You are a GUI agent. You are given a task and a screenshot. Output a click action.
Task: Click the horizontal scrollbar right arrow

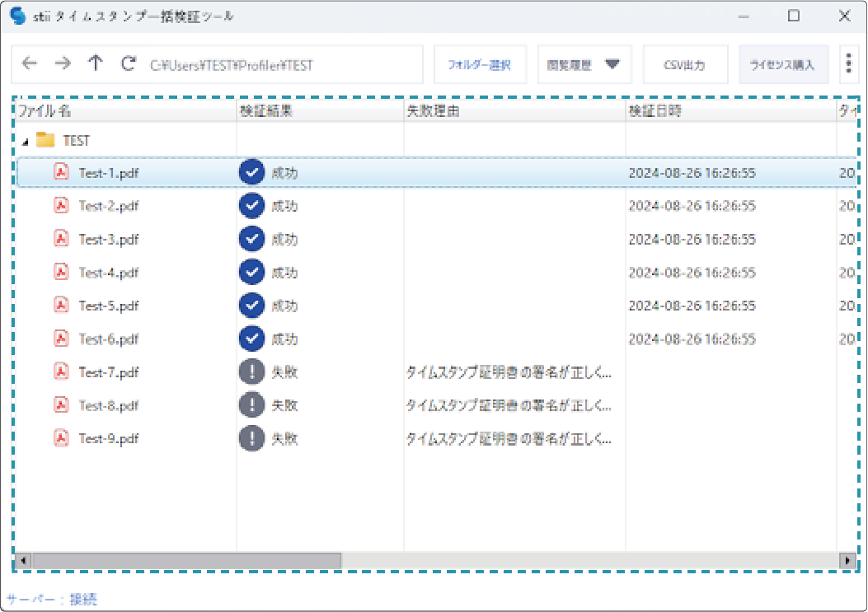pos(847,560)
